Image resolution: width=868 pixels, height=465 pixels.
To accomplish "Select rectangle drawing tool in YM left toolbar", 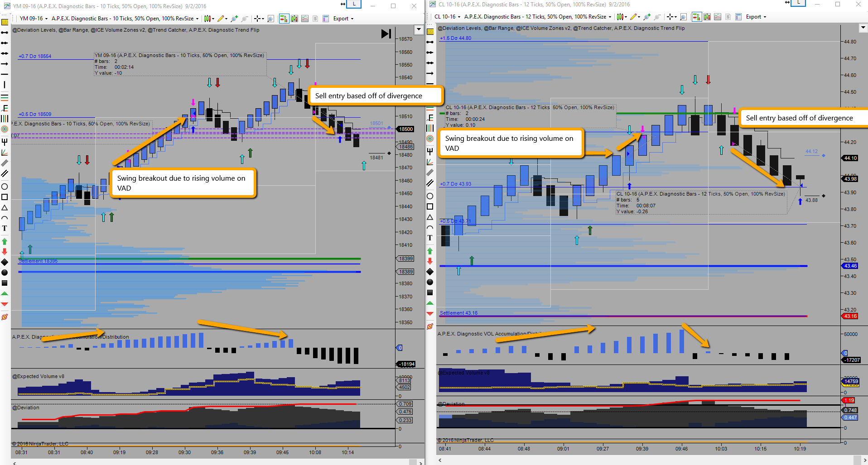I will (5, 197).
